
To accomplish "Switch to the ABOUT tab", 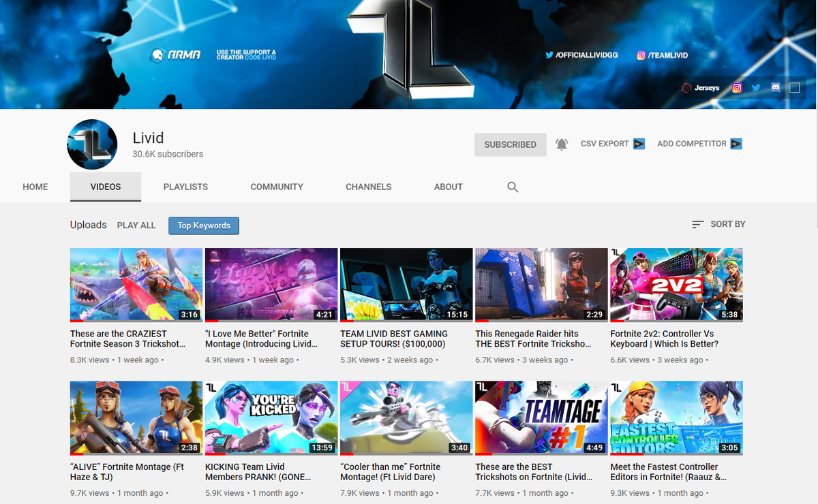I will coord(449,187).
